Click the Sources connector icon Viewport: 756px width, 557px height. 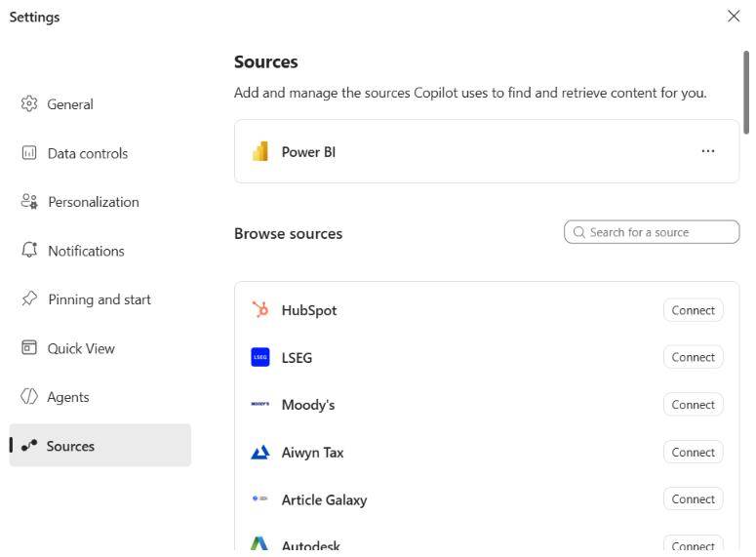(x=29, y=445)
